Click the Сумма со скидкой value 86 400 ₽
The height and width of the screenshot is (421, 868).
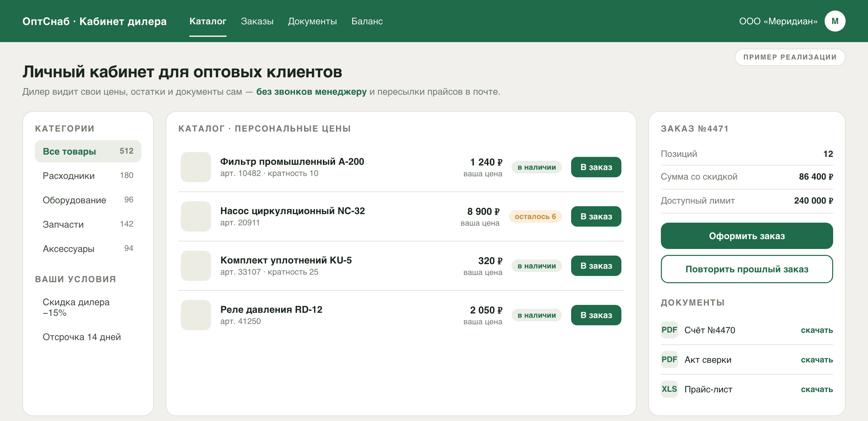pos(815,177)
